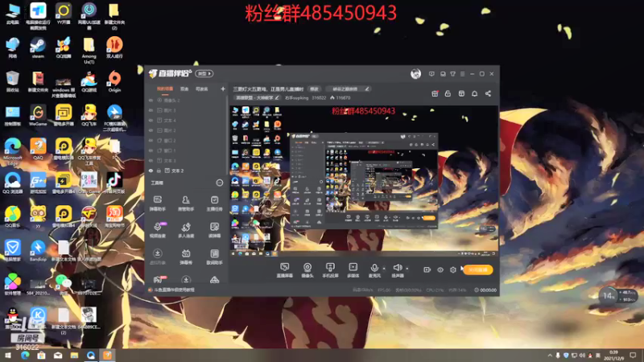
Task: Add a new scene with the plus button
Action: pos(223,88)
